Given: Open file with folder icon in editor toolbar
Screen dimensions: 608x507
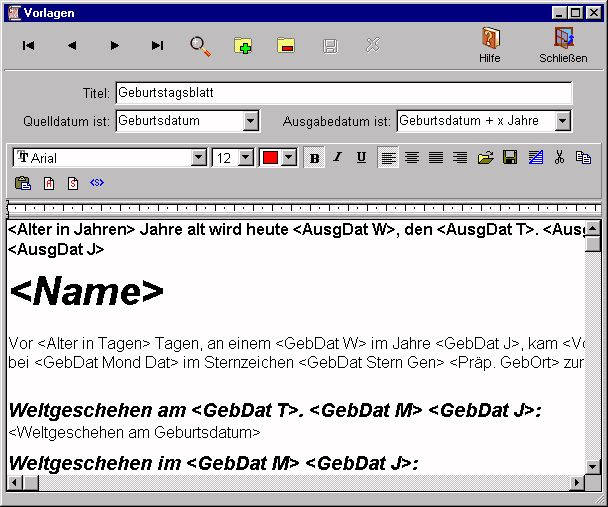Looking at the screenshot, I should (x=485, y=157).
